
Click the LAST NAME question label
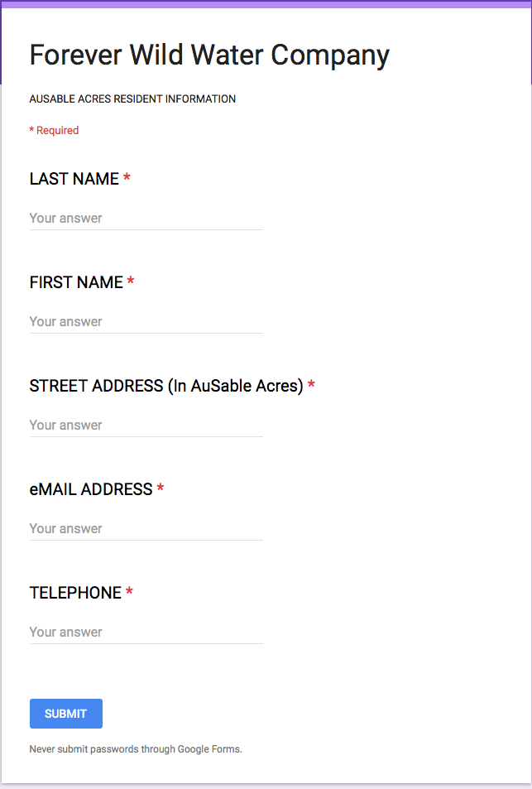coord(74,179)
